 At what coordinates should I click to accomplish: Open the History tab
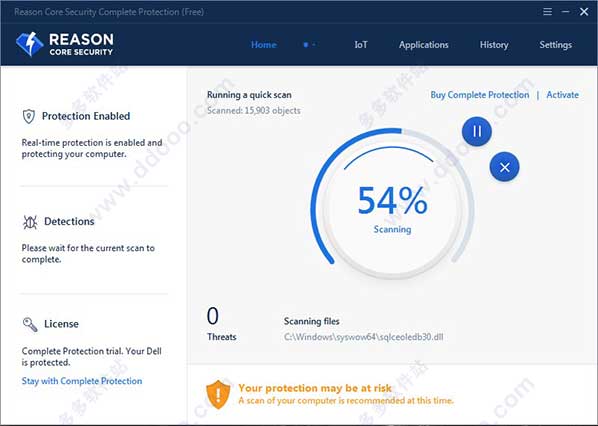point(494,45)
